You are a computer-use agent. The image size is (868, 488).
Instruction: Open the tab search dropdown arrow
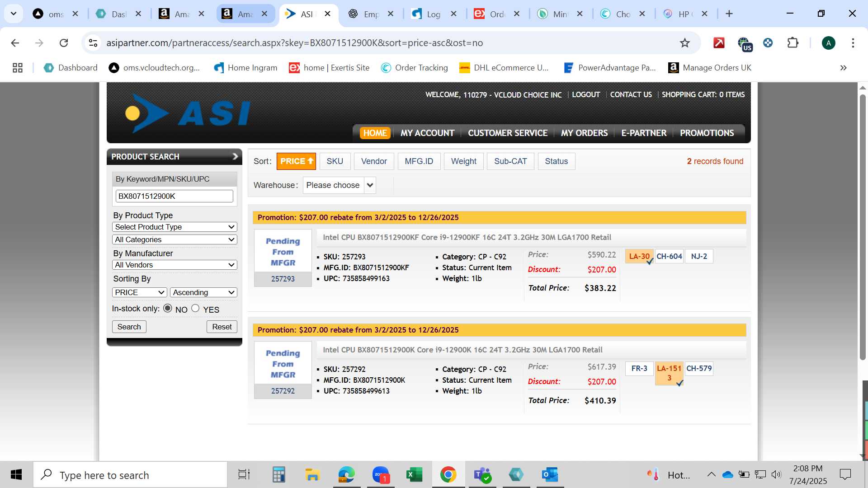(14, 14)
